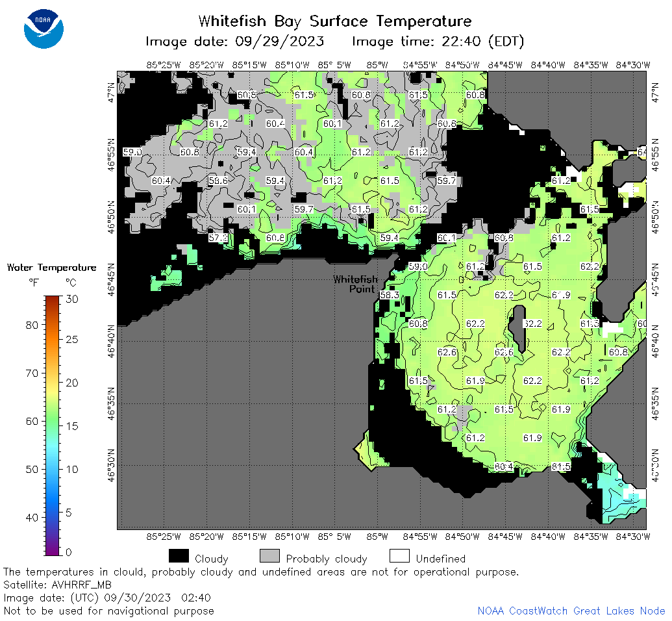This screenshot has width=672, height=621.
Task: Click the 25 tick on the Celsius scale
Action: click(x=72, y=340)
